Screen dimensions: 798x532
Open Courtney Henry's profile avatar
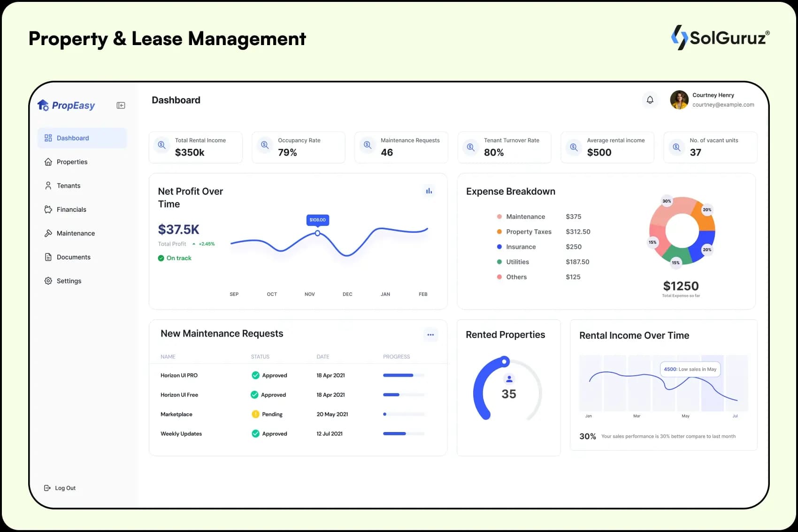[679, 100]
